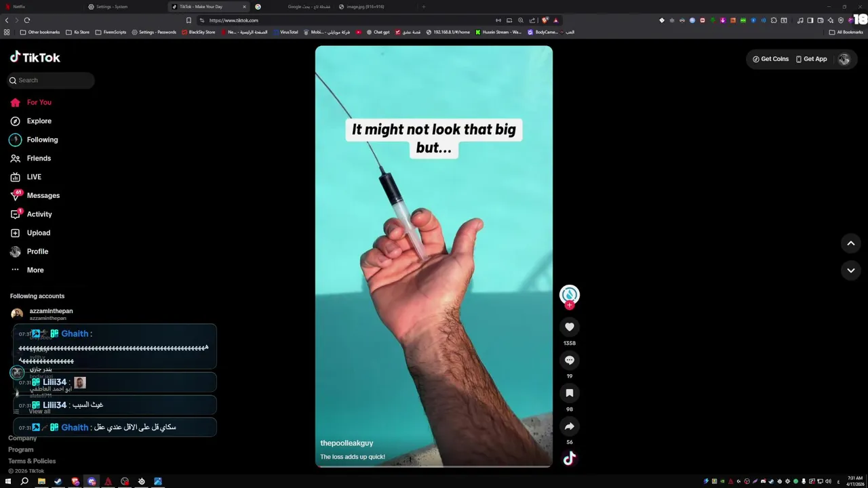
Task: Reload the current page
Action: point(27,20)
